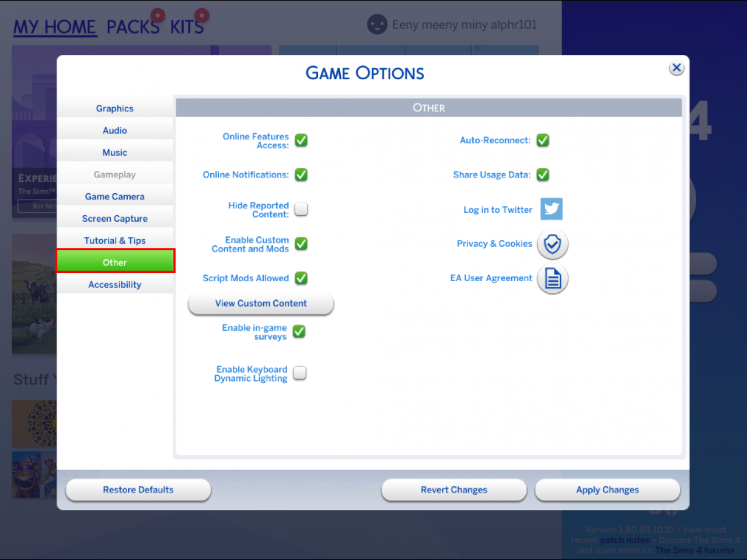747x560 pixels.
Task: Open the EA User Agreement document icon
Action: pos(552,279)
